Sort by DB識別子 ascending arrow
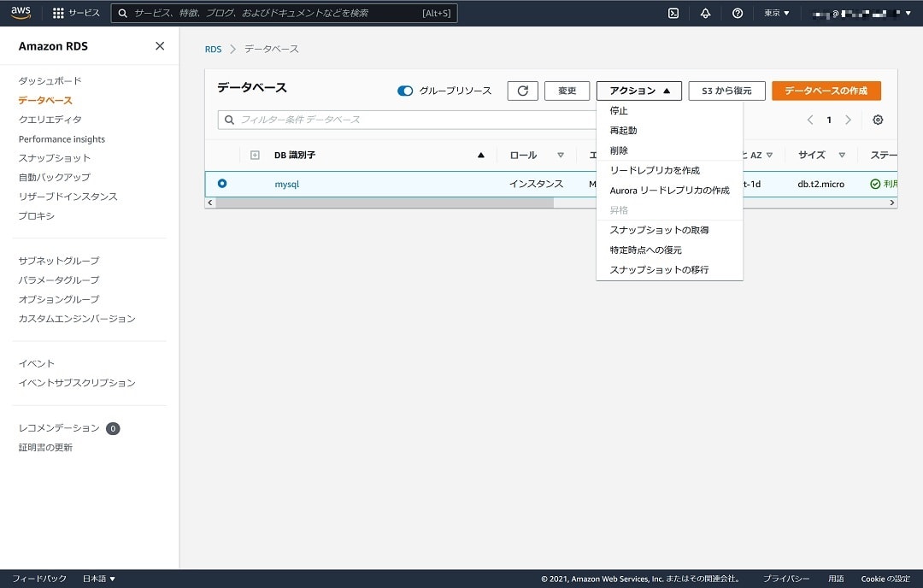Image resolution: width=923 pixels, height=588 pixels. [x=481, y=155]
